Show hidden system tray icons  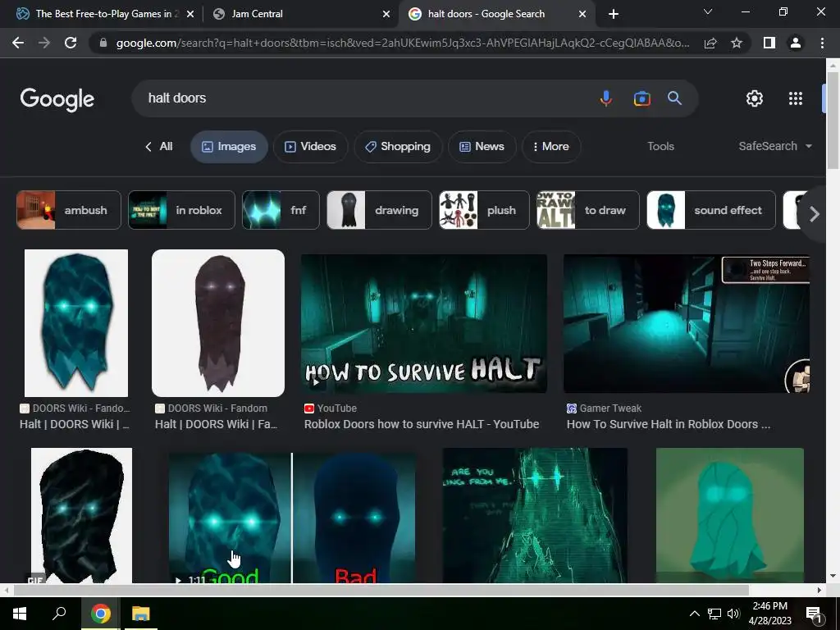tap(694, 614)
